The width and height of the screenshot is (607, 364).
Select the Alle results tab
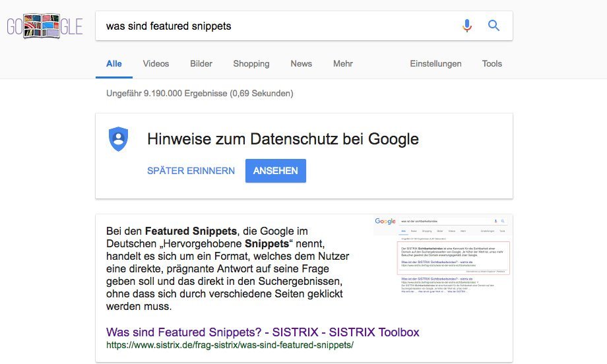tap(113, 64)
